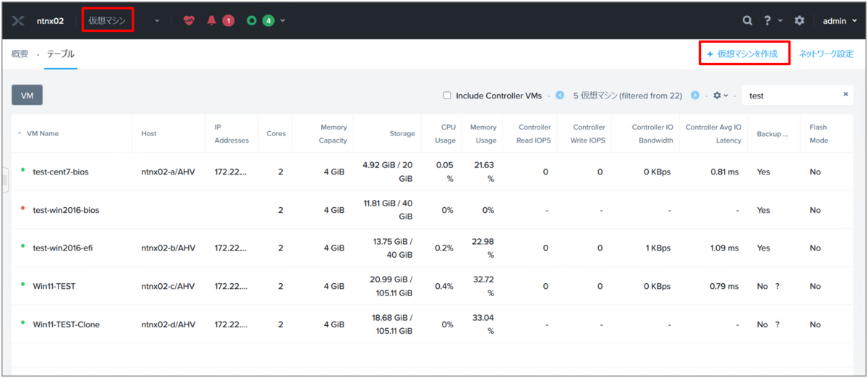
Task: Sort by Memory Usage column header
Action: (x=483, y=133)
